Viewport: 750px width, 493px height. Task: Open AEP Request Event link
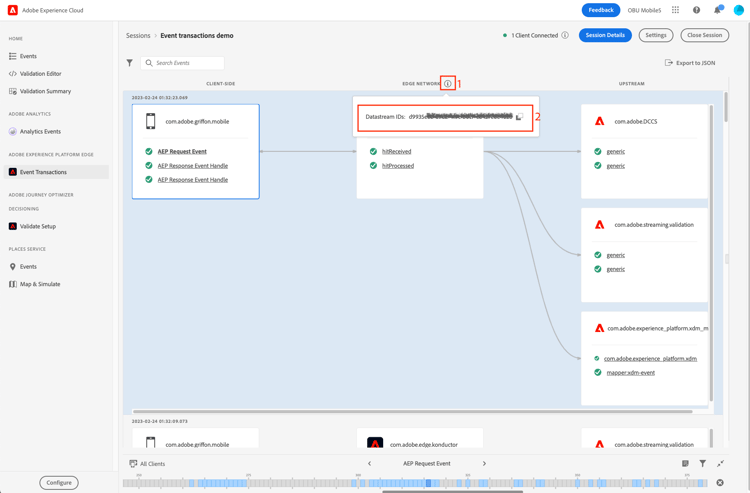pos(182,152)
